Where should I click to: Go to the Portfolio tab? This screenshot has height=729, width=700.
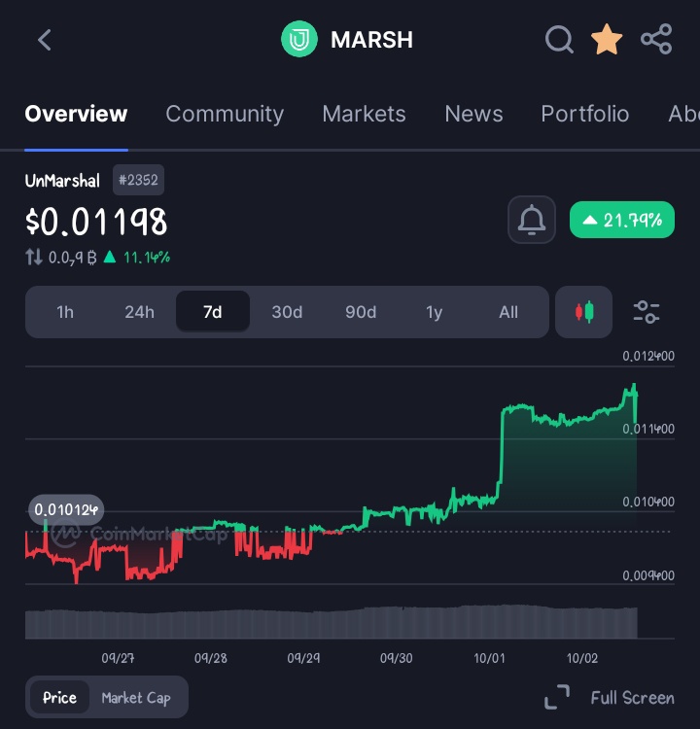coord(585,114)
